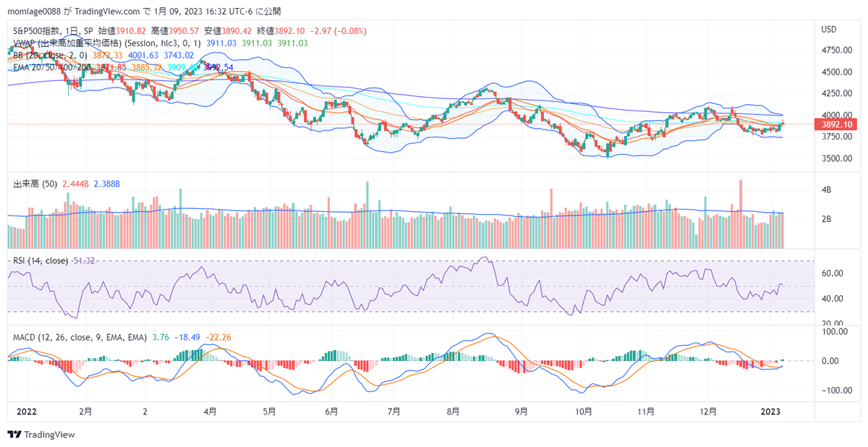The width and height of the screenshot is (868, 447).
Task: Click the USD currency label on the price axis
Action: point(829,29)
